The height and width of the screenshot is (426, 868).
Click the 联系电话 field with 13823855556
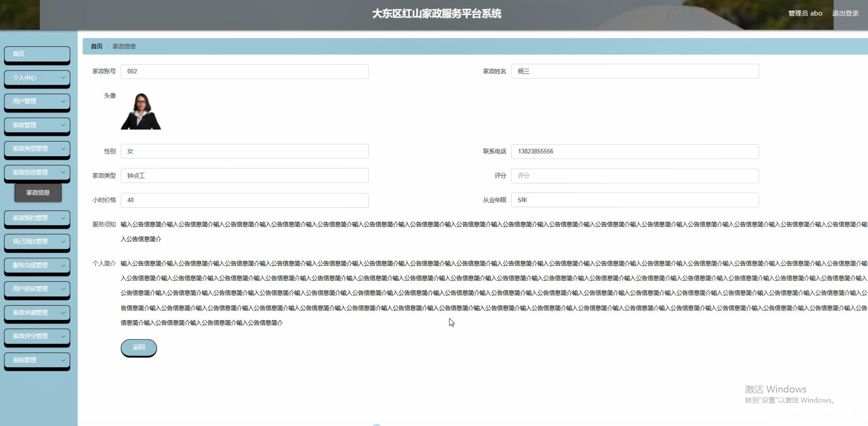[x=635, y=151]
